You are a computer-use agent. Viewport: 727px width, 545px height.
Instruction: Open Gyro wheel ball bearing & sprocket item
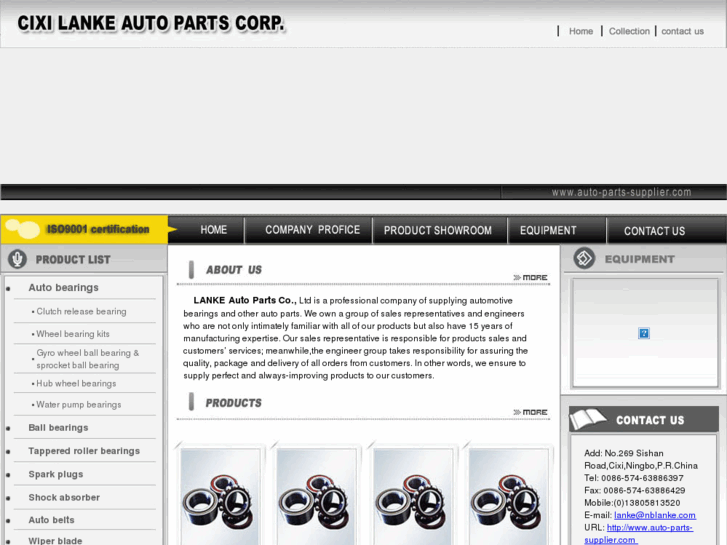pos(88,359)
